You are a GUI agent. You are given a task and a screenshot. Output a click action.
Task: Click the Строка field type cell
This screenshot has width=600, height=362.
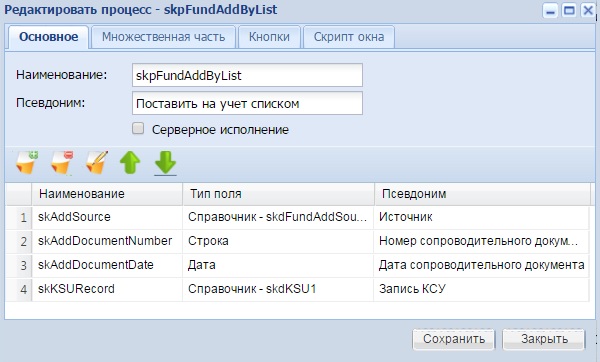click(x=278, y=241)
